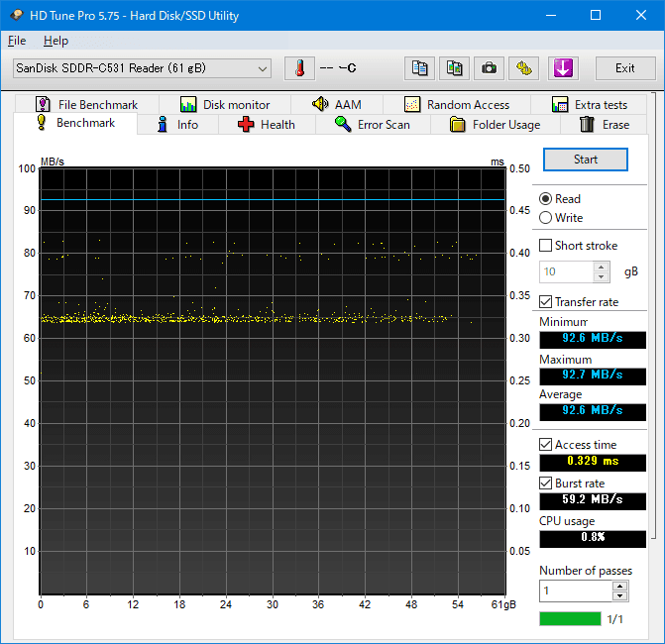
Task: Disable the Burst rate checkbox
Action: (546, 483)
